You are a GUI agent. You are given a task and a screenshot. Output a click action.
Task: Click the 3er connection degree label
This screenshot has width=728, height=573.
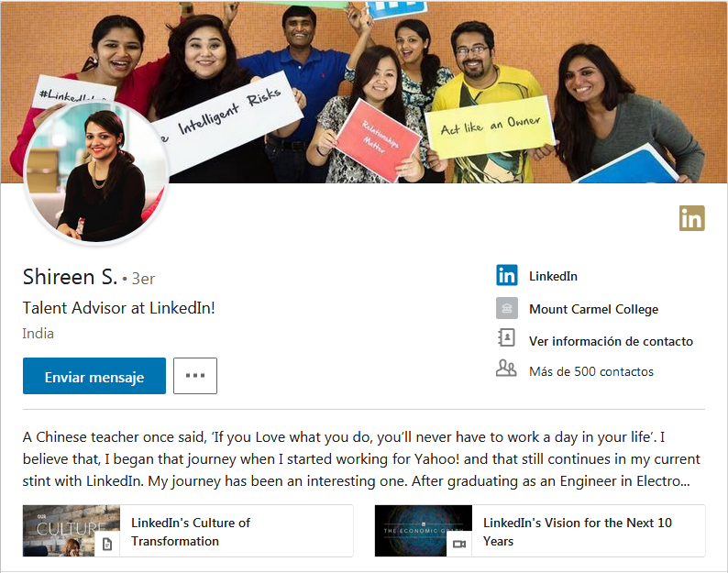pyautogui.click(x=143, y=279)
